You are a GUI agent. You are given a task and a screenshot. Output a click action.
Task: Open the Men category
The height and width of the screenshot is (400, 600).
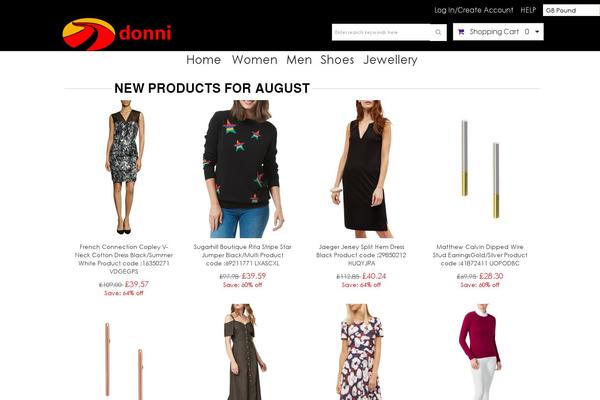(x=299, y=60)
